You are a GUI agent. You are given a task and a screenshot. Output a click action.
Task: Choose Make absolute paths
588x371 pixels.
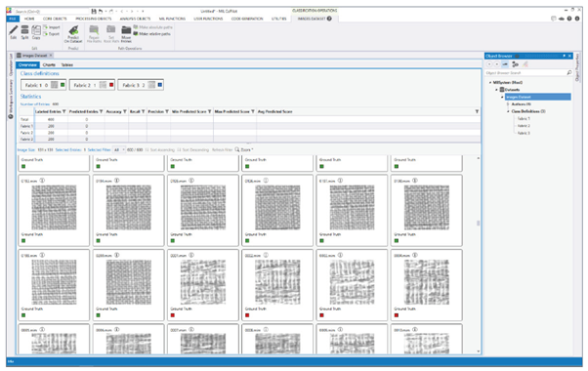[x=153, y=27]
